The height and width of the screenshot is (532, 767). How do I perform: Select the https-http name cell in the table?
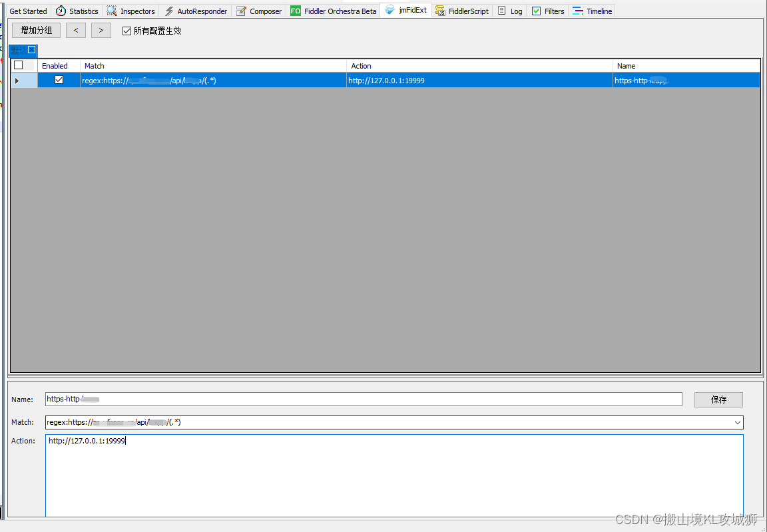[x=686, y=80]
